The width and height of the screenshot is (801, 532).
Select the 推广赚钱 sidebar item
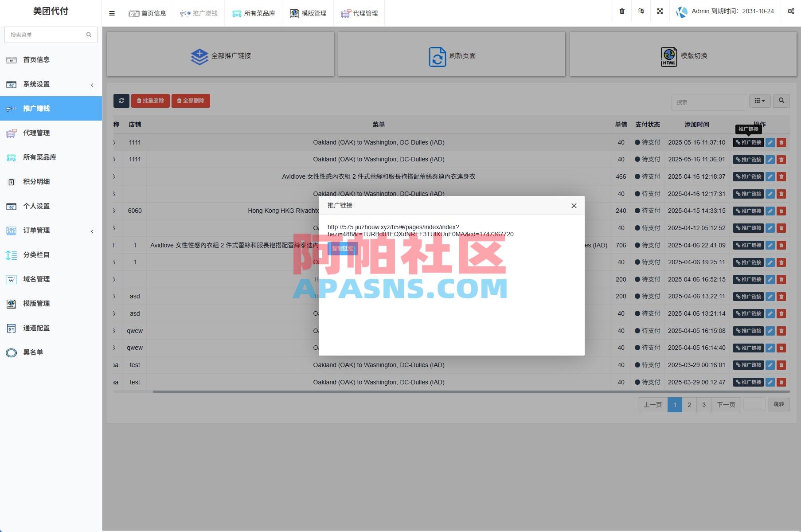[38, 108]
